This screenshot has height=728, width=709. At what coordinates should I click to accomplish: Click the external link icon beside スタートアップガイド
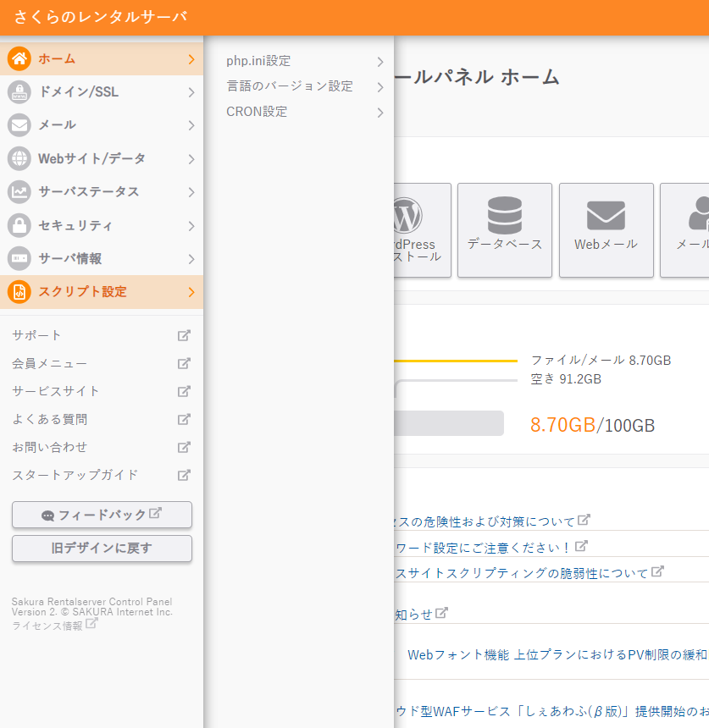[184, 475]
